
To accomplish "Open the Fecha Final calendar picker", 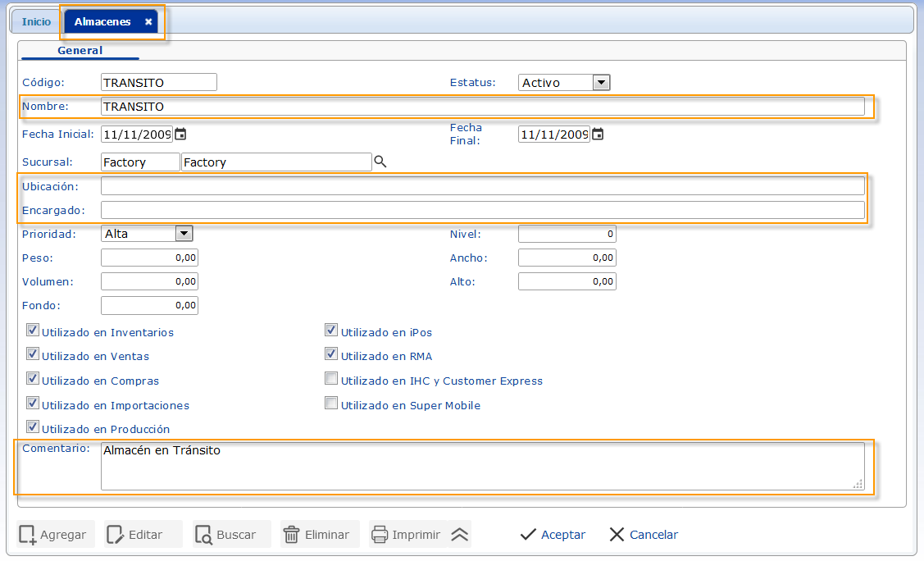I will [598, 135].
